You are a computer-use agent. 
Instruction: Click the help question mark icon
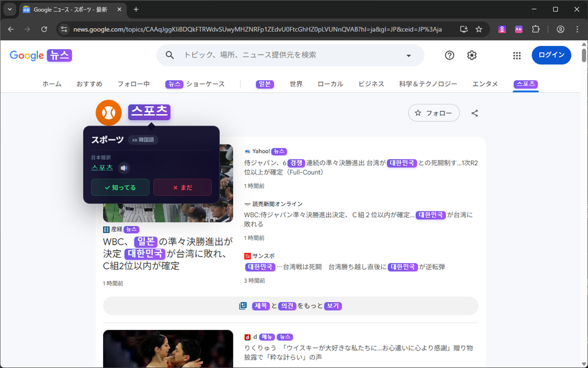coord(449,55)
